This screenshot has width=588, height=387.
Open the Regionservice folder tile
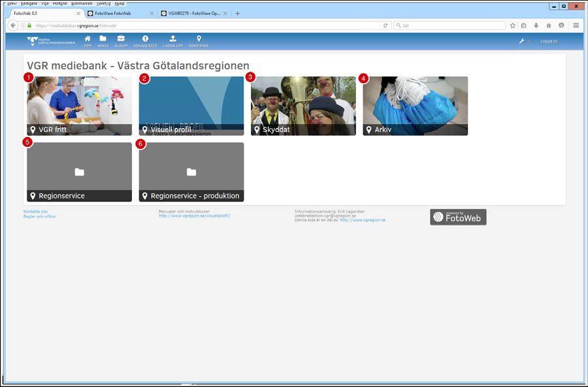click(x=80, y=172)
